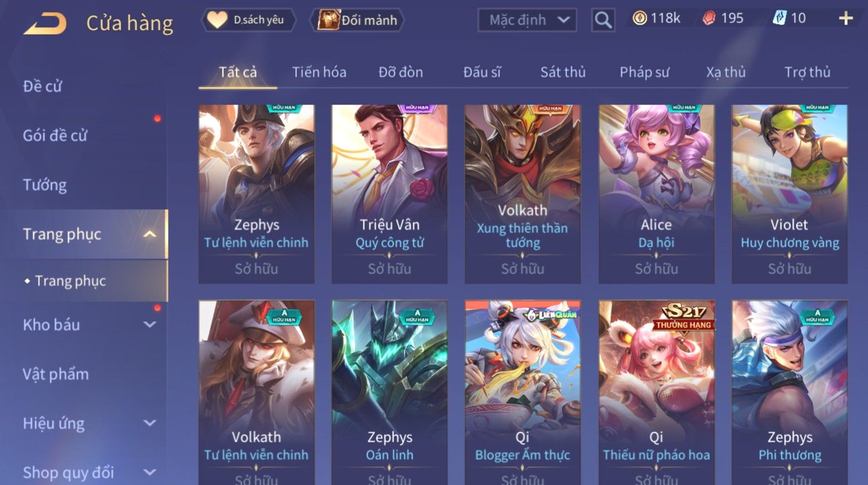The height and width of the screenshot is (485, 868).
Task: Open the Tướng sidebar category
Action: coord(45,185)
